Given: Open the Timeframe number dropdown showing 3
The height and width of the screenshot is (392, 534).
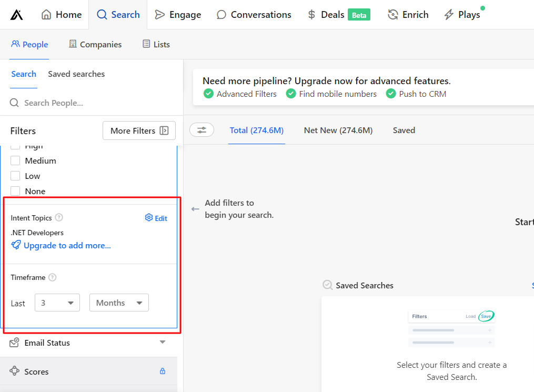Looking at the screenshot, I should click(57, 303).
